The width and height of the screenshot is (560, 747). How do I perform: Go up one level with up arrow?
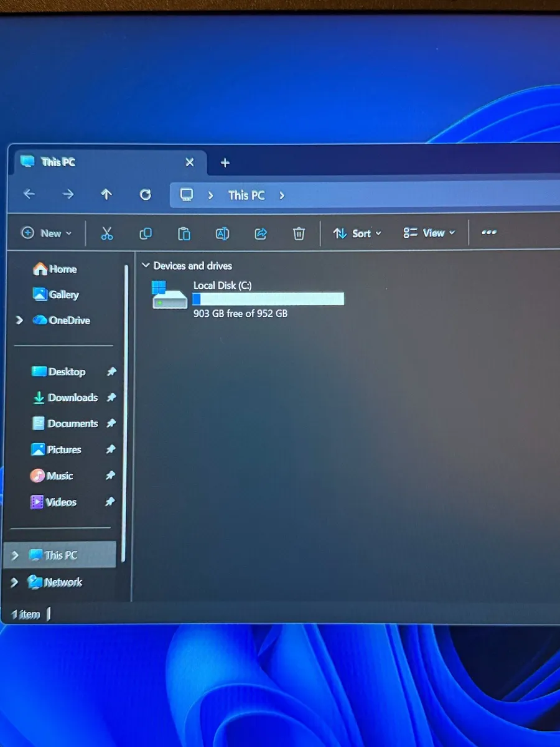coord(106,194)
